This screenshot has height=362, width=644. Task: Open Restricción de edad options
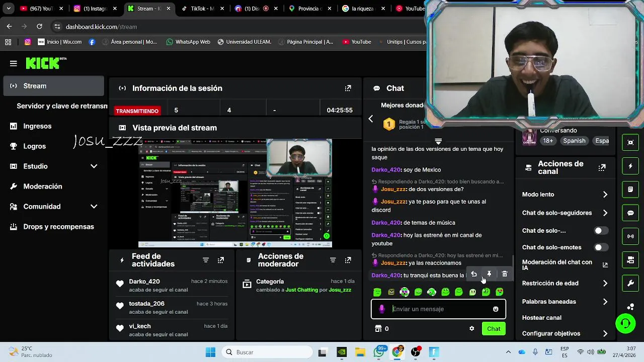click(x=565, y=284)
